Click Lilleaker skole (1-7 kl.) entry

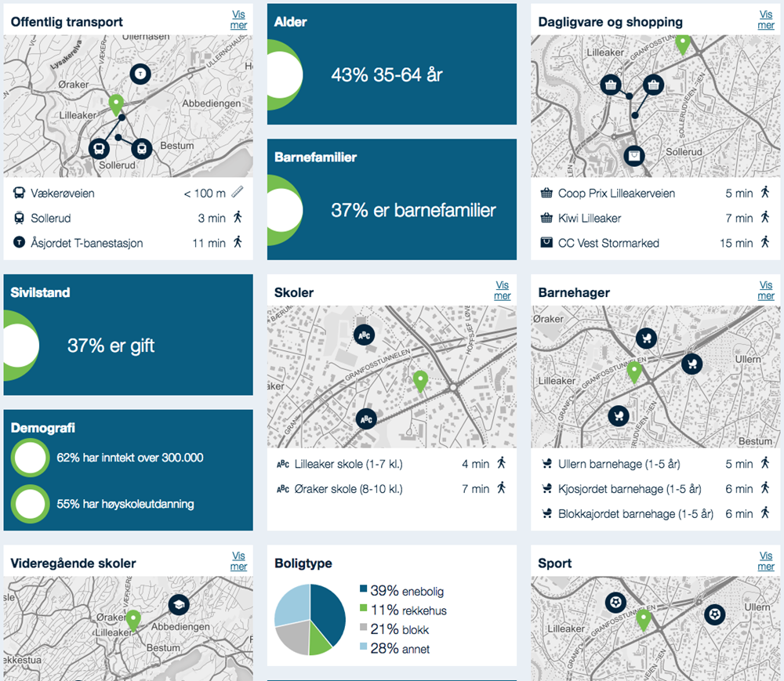348,464
